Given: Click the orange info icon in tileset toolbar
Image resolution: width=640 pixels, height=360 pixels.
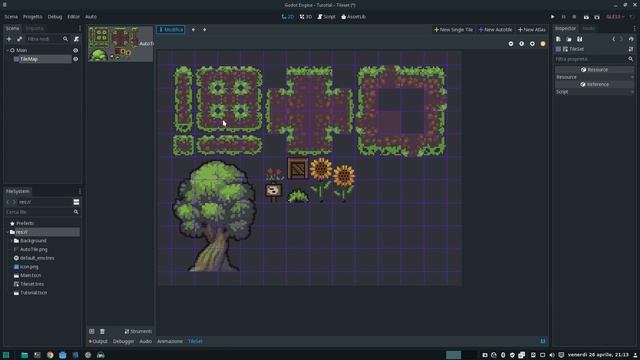Looking at the screenshot, I should pos(543,44).
